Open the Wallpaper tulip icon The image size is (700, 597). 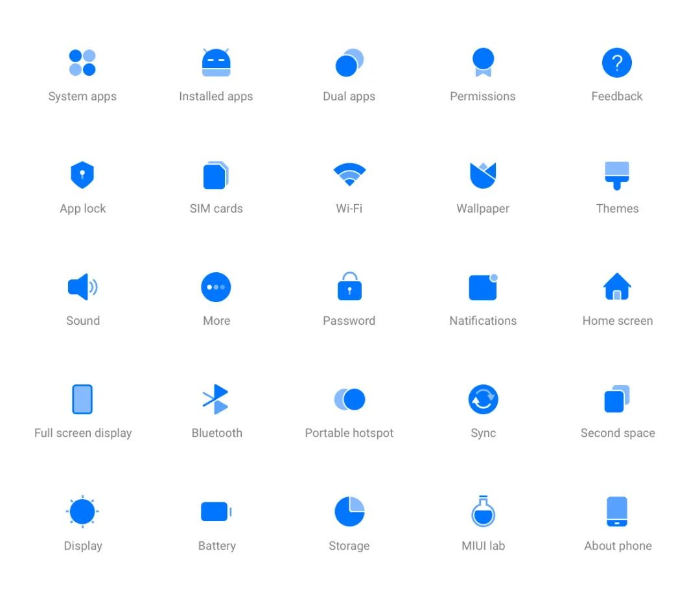point(483,175)
